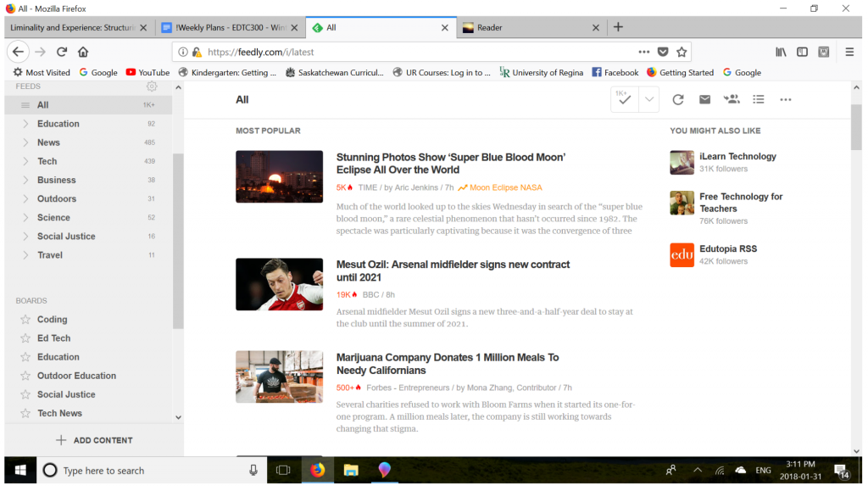The image size is (868, 491).
Task: Click ADD CONTENT button
Action: click(94, 441)
